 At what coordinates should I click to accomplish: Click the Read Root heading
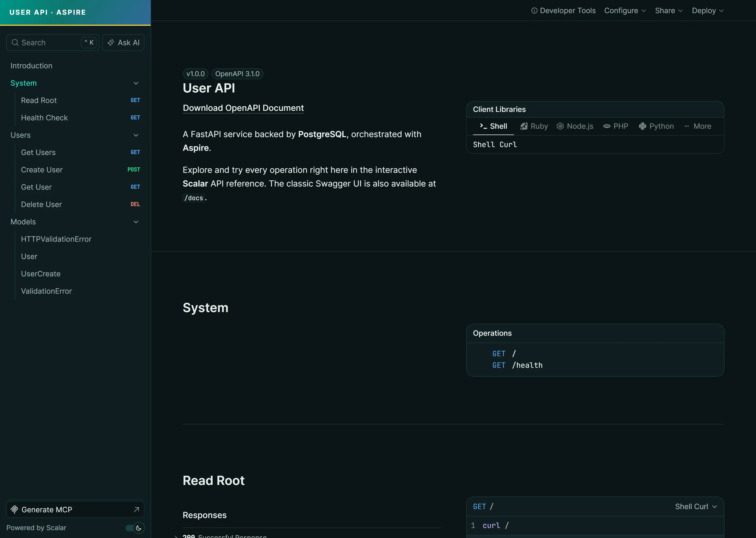pos(213,481)
